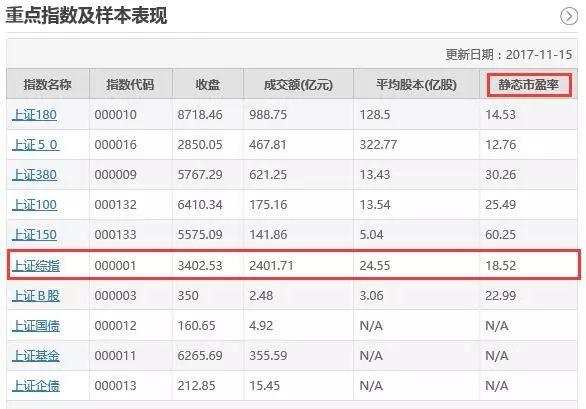The width and height of the screenshot is (586, 409).
Task: Click closing value 212.85
Action: click(197, 385)
